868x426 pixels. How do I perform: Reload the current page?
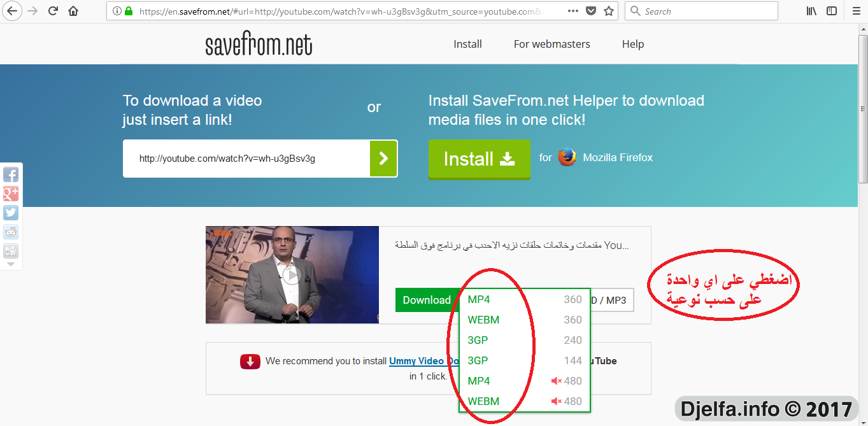pyautogui.click(x=53, y=11)
